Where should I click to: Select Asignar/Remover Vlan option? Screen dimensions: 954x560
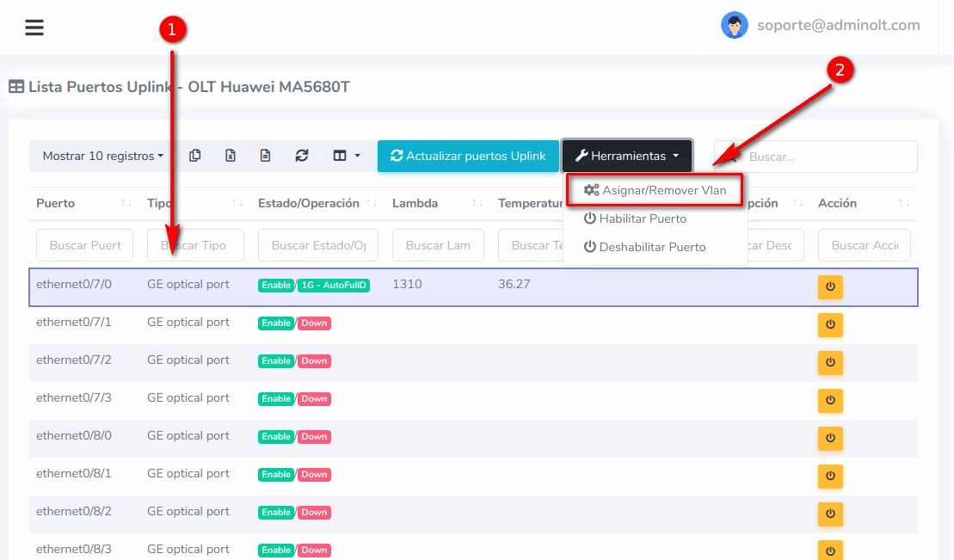pyautogui.click(x=655, y=190)
